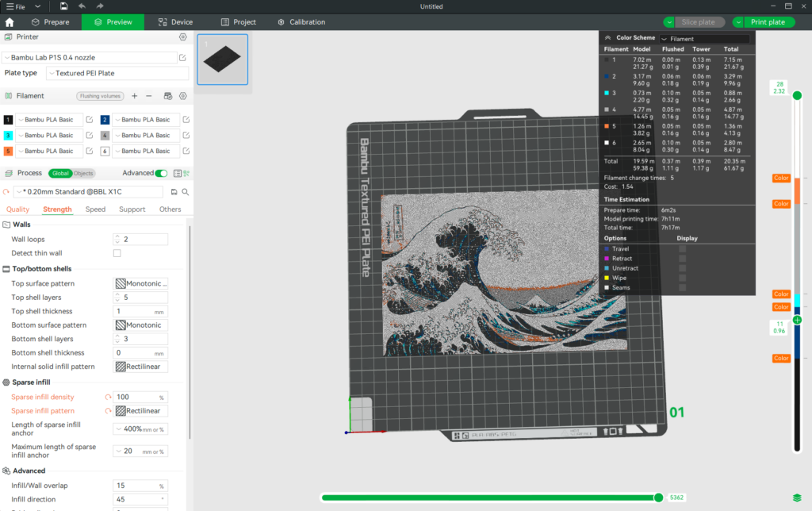This screenshot has height=511, width=812.
Task: Open printer selection dropdown
Action: pyautogui.click(x=90, y=57)
